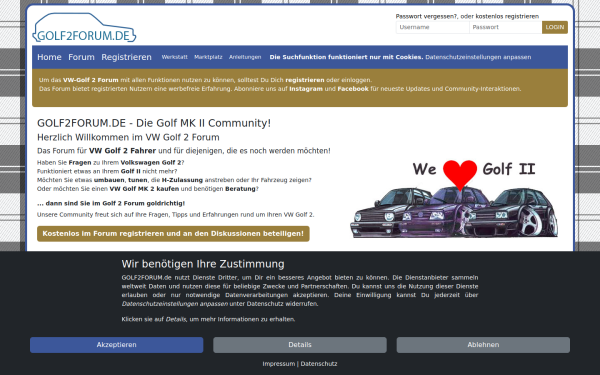Go to the Marktplatz section

point(208,57)
